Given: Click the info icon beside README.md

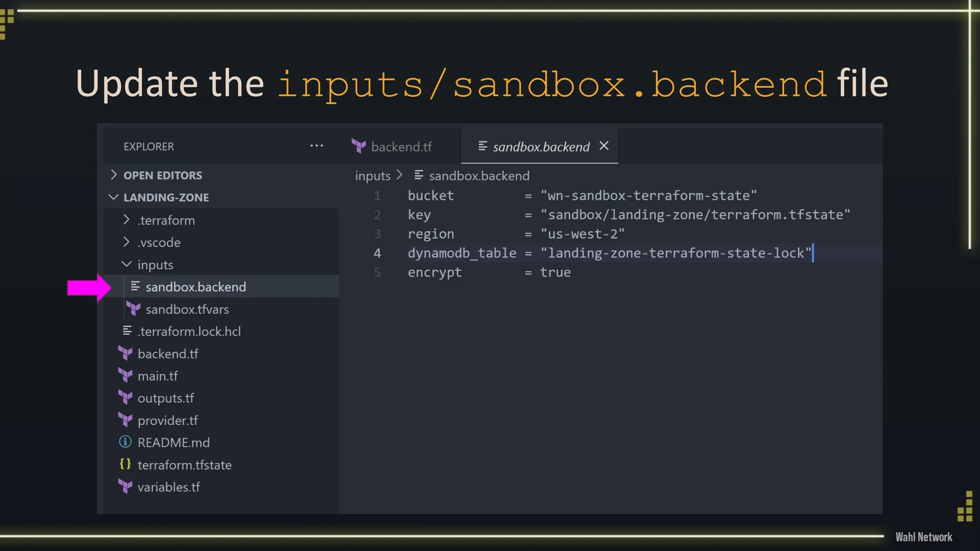Looking at the screenshot, I should [125, 442].
